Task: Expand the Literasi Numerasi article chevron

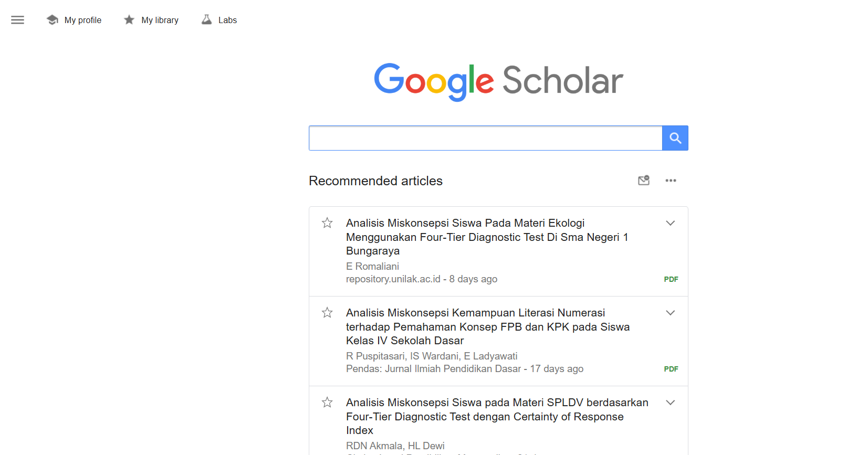Action: click(671, 313)
